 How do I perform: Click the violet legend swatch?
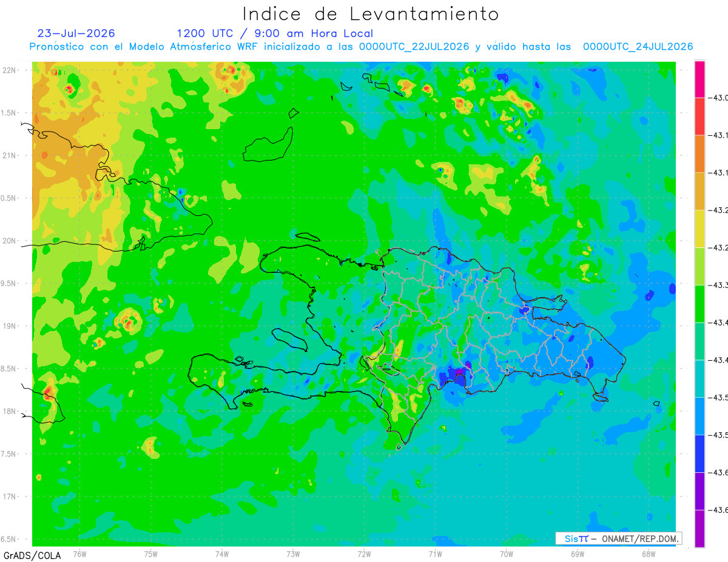[x=699, y=492]
